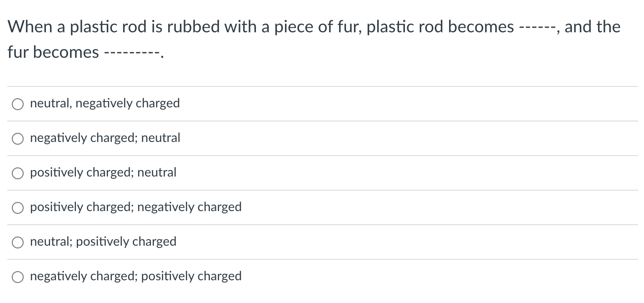Select "neutral, negatively charged" radio button
This screenshot has width=644, height=303.
pos(17,104)
